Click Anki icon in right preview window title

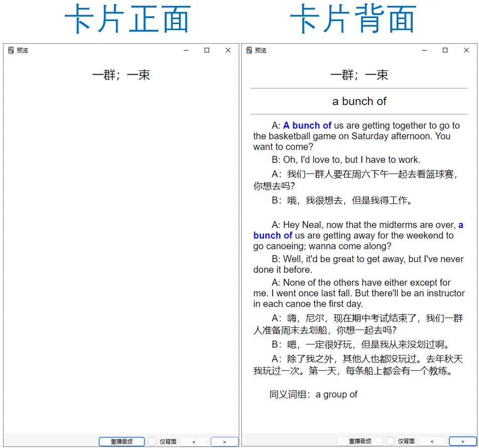tap(249, 50)
